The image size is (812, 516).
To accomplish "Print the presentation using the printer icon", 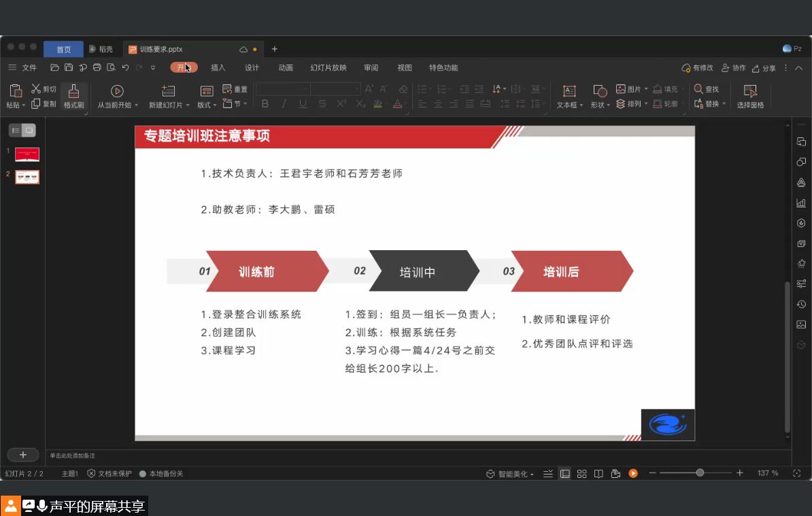I will click(97, 67).
